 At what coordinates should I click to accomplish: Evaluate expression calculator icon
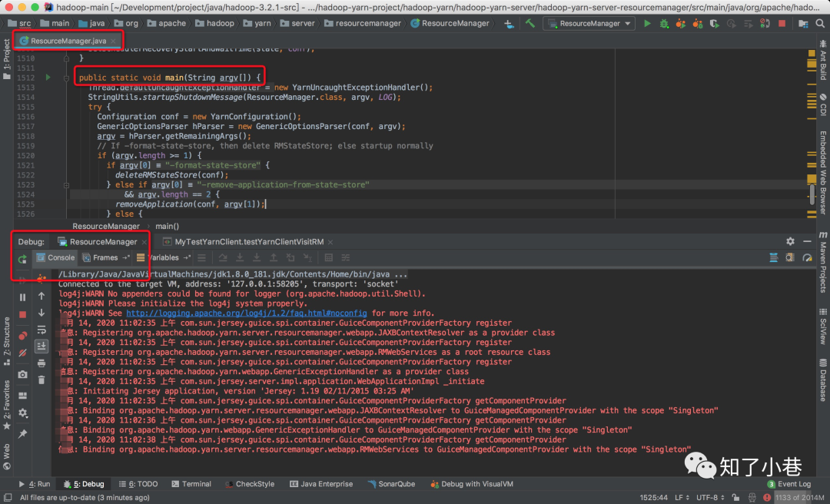point(328,258)
